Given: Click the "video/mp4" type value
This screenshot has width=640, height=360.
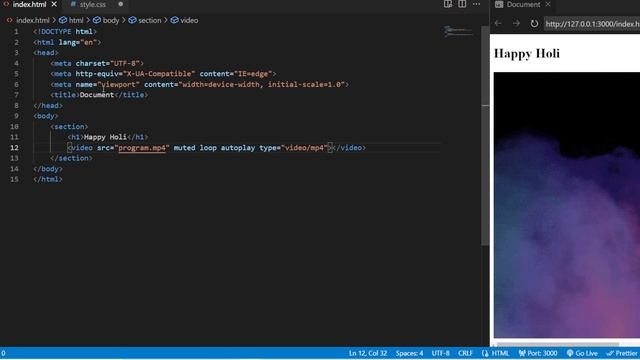Looking at the screenshot, I should (304, 148).
